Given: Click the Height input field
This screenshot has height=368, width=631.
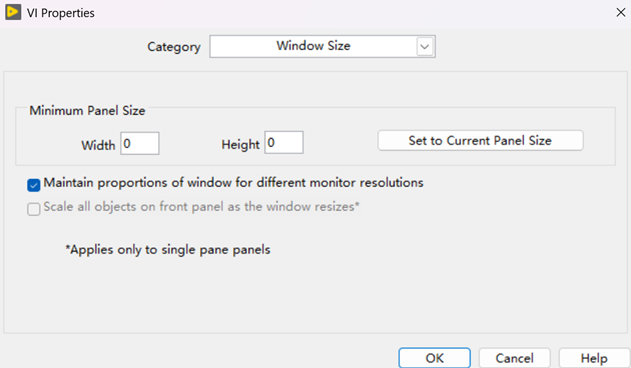Looking at the screenshot, I should 284,143.
